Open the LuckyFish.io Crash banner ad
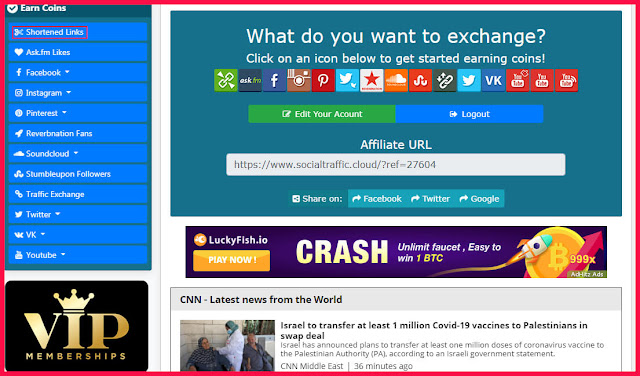 point(396,252)
